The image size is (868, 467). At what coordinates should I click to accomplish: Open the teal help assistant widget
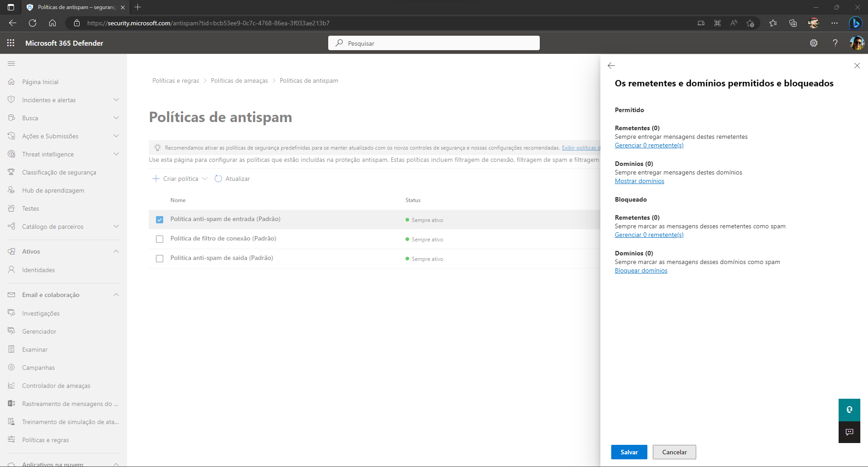849,410
